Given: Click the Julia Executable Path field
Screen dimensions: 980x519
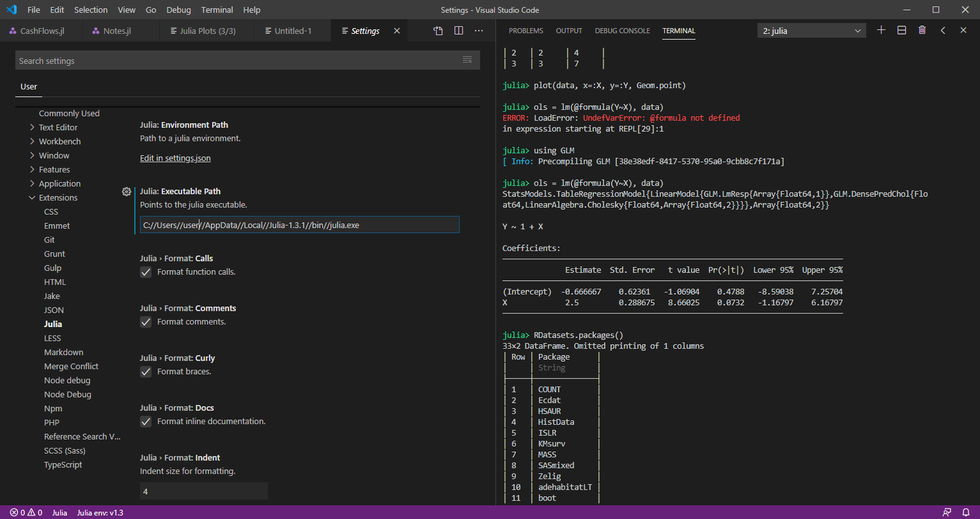Looking at the screenshot, I should (x=300, y=225).
